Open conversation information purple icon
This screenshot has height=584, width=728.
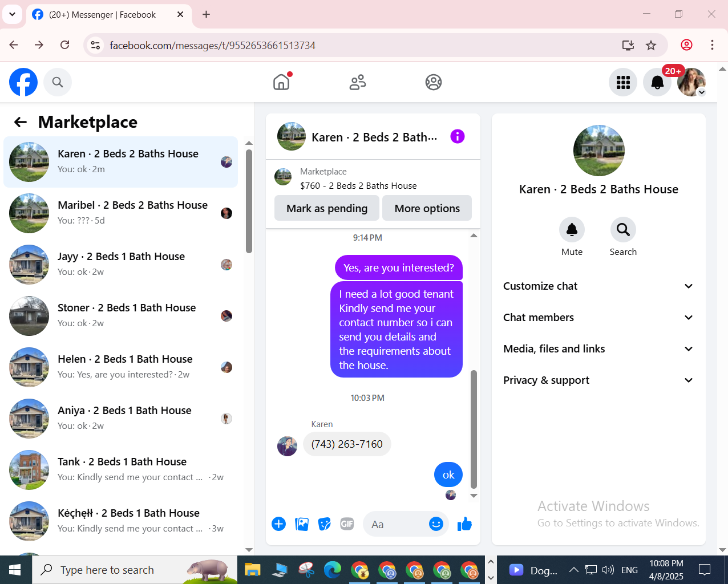click(x=458, y=136)
